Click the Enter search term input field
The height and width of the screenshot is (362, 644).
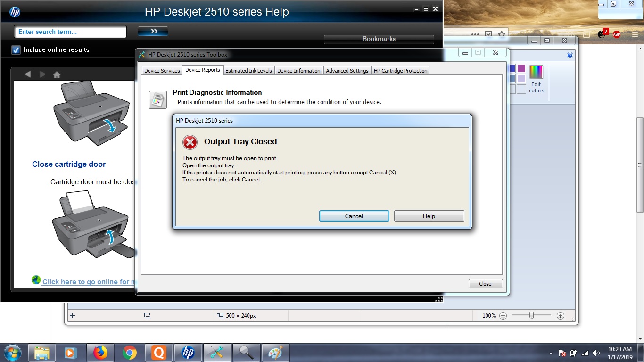[70, 32]
